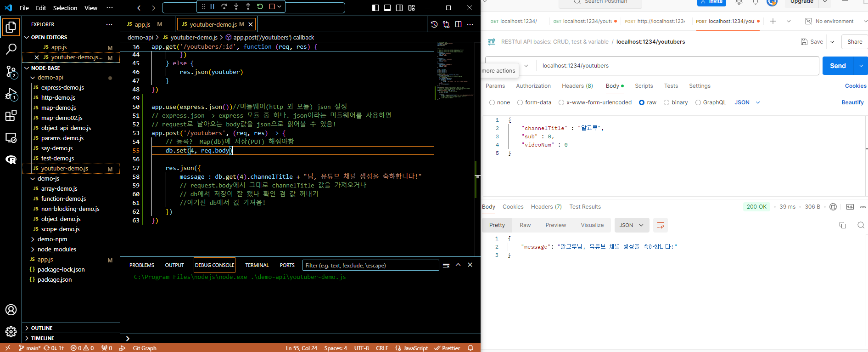The height and width of the screenshot is (352, 868).
Task: Open Postman settings gear icon
Action: (739, 2)
